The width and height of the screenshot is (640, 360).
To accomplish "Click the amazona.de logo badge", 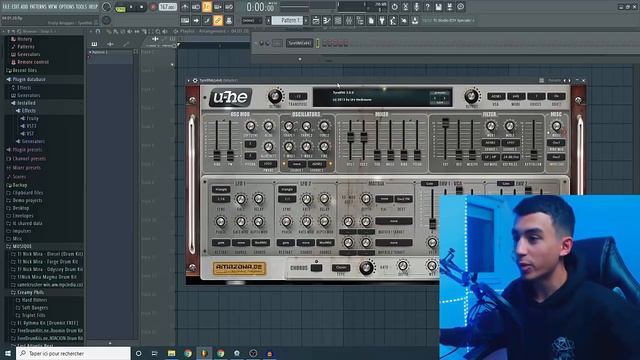I will [239, 268].
